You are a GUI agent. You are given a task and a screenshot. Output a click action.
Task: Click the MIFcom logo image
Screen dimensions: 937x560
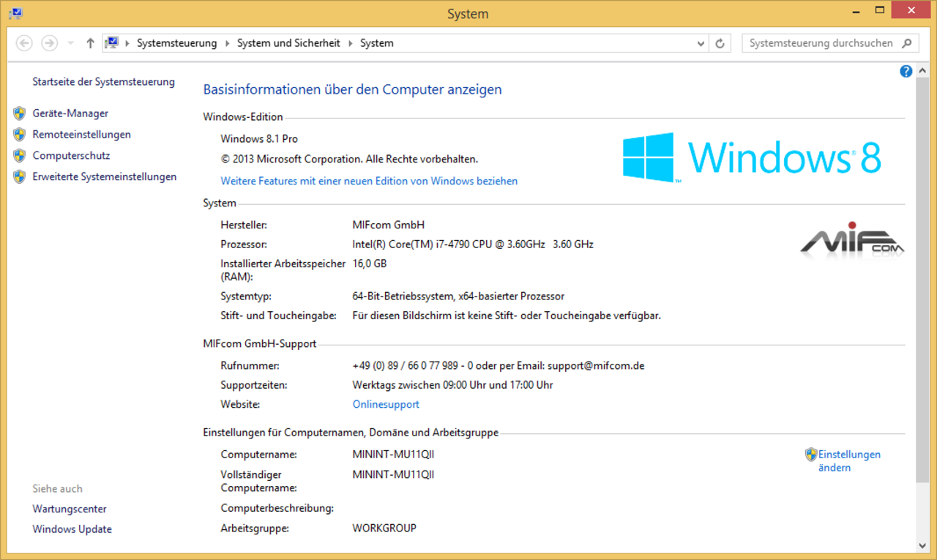[x=852, y=240]
